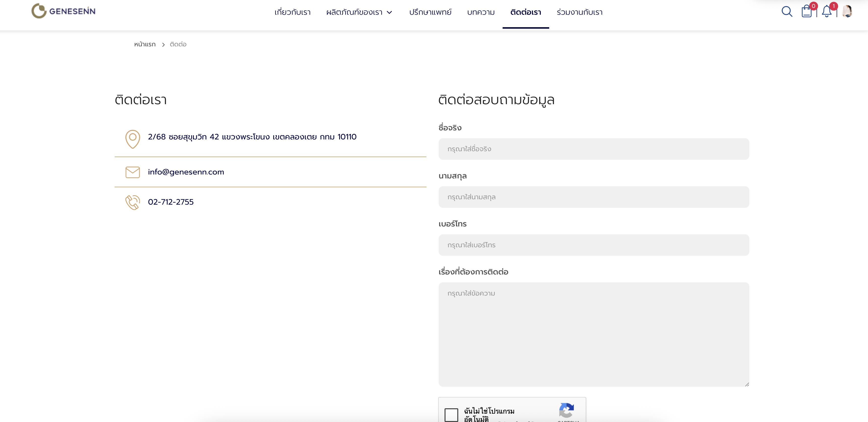Image resolution: width=868 pixels, height=422 pixels.
Task: Click the reCAPTCHA logo icon
Action: pyautogui.click(x=566, y=410)
